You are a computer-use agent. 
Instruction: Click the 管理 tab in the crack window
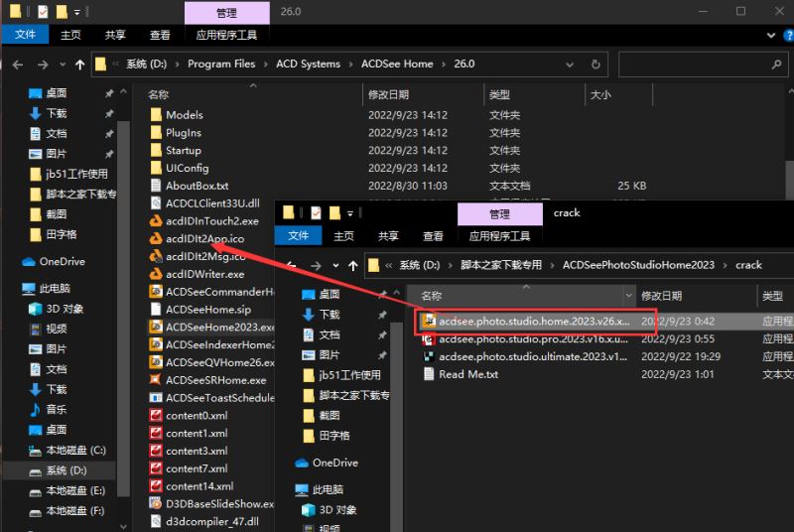(x=499, y=214)
